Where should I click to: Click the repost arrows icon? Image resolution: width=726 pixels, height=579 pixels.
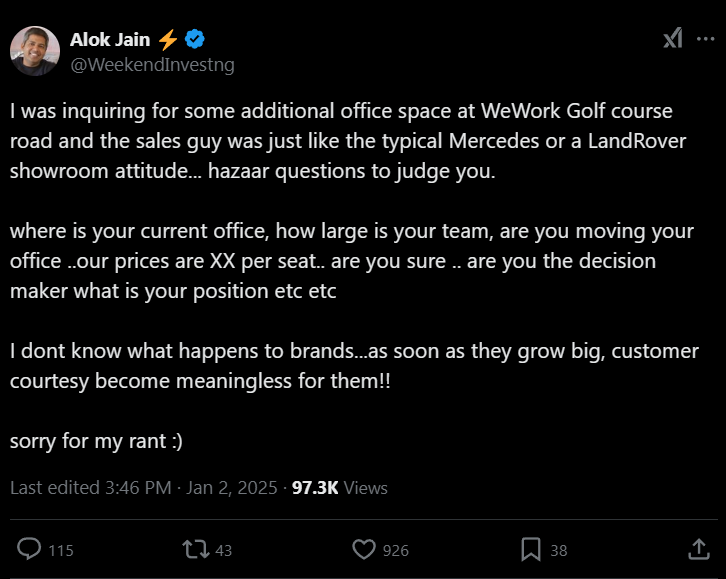click(x=193, y=549)
